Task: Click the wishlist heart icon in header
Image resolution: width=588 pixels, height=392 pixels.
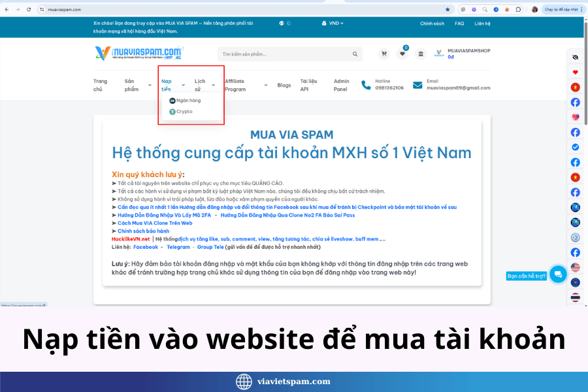Action: click(x=402, y=54)
